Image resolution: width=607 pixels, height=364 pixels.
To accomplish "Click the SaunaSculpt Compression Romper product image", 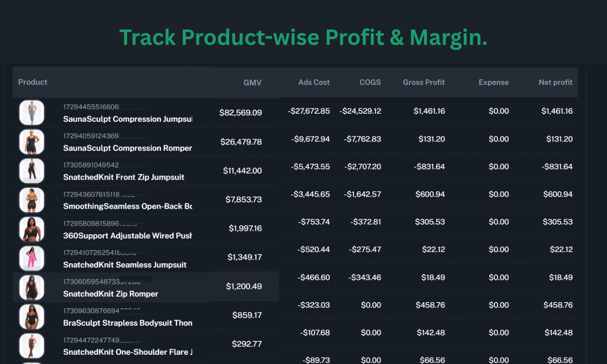I will click(32, 142).
